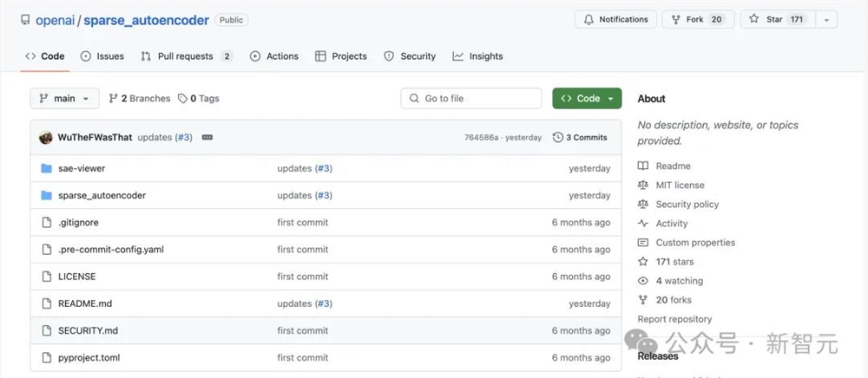Click the commit message ellipsis icon
Viewport: 868px width, 378px height.
coord(207,137)
